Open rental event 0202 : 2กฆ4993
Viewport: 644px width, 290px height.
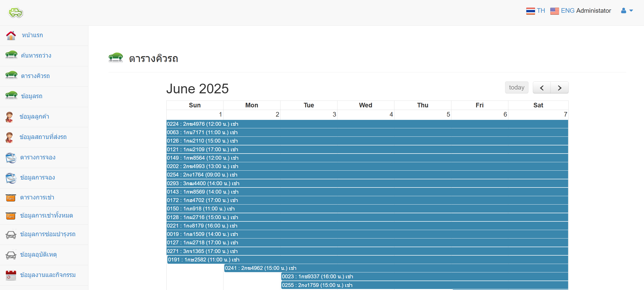tap(367, 166)
